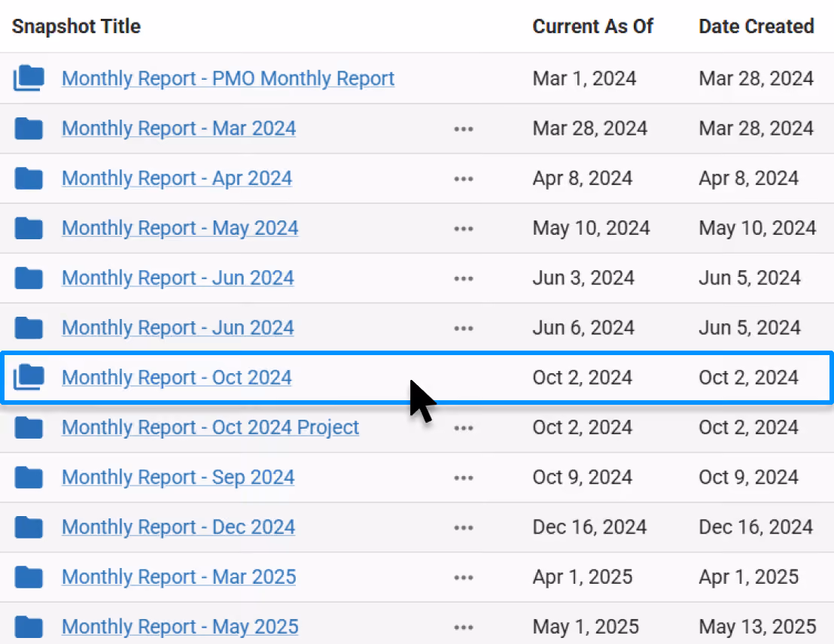Open the ellipsis menu in the Jun 6, 2024 row
The width and height of the screenshot is (834, 644).
coord(463,328)
